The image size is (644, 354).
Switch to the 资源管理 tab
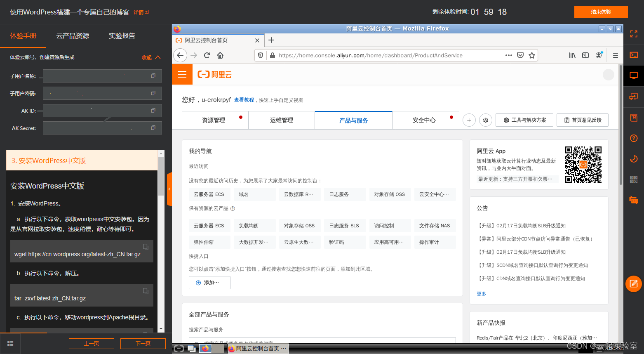[215, 120]
